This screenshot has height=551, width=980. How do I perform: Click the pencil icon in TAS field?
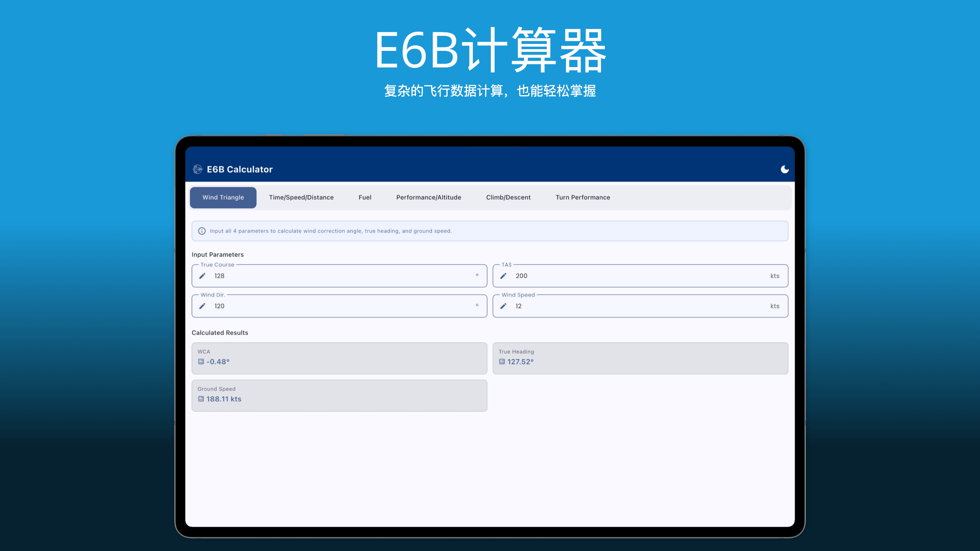tap(503, 276)
